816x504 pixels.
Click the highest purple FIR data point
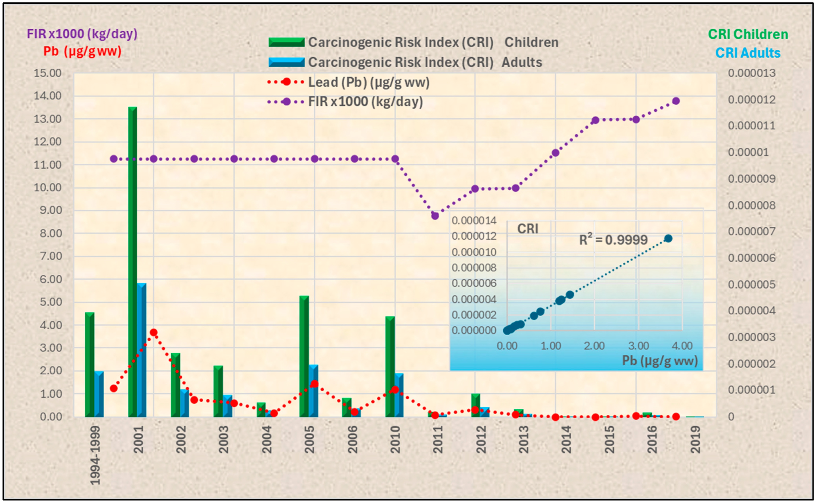[676, 101]
